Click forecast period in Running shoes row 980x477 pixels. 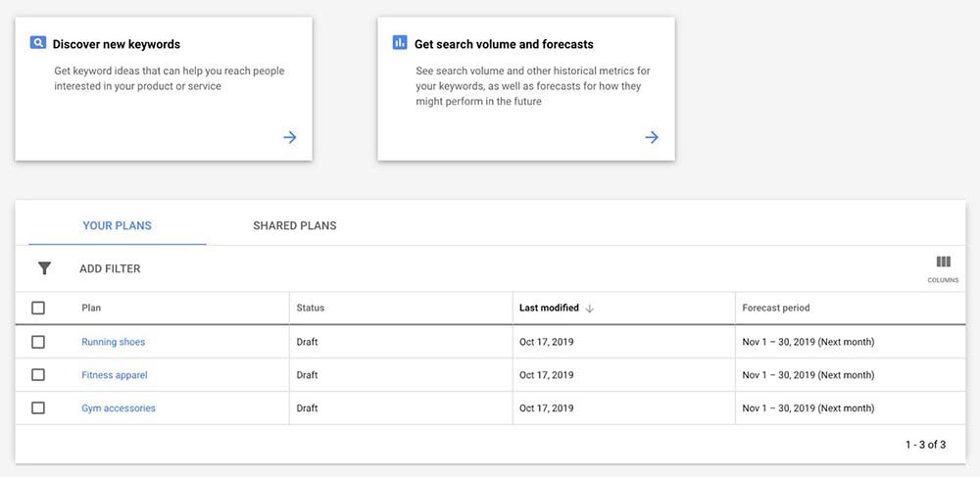[808, 342]
